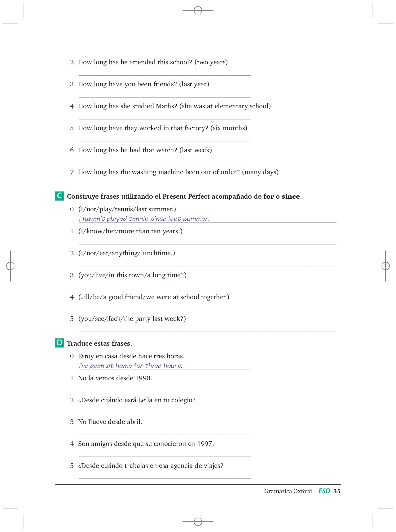Viewport: 396px width, 532px height.
Task: Click the blank under '(you/see/Jack/the party last week?)'
Action: click(208, 331)
